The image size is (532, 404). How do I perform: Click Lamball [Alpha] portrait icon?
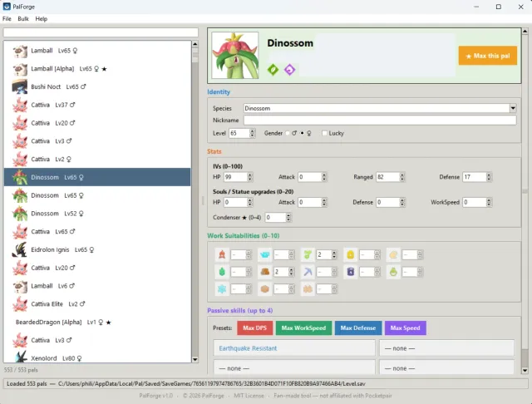pyautogui.click(x=20, y=69)
